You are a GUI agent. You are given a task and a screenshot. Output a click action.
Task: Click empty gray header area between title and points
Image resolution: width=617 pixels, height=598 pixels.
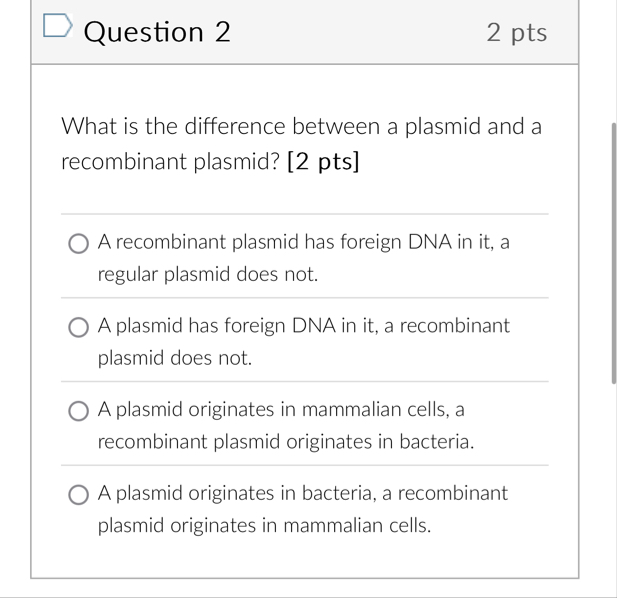(358, 32)
